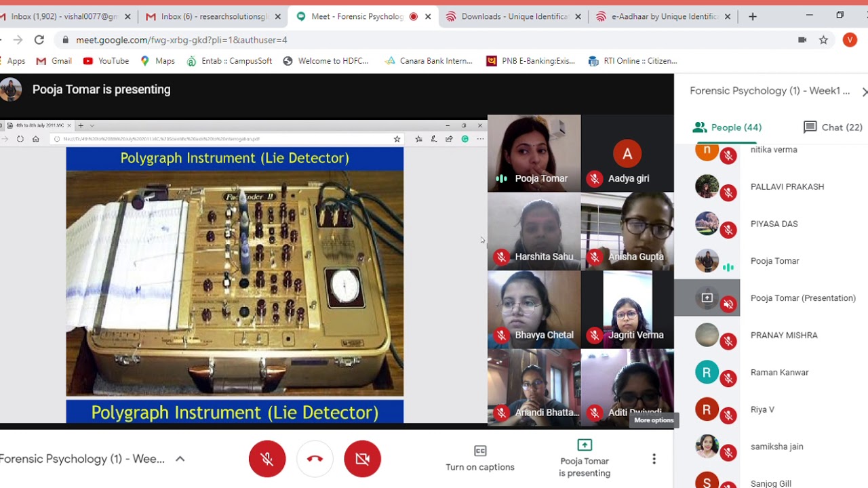Click the Aadya giri avatar tile
868x488 pixels.
627,153
